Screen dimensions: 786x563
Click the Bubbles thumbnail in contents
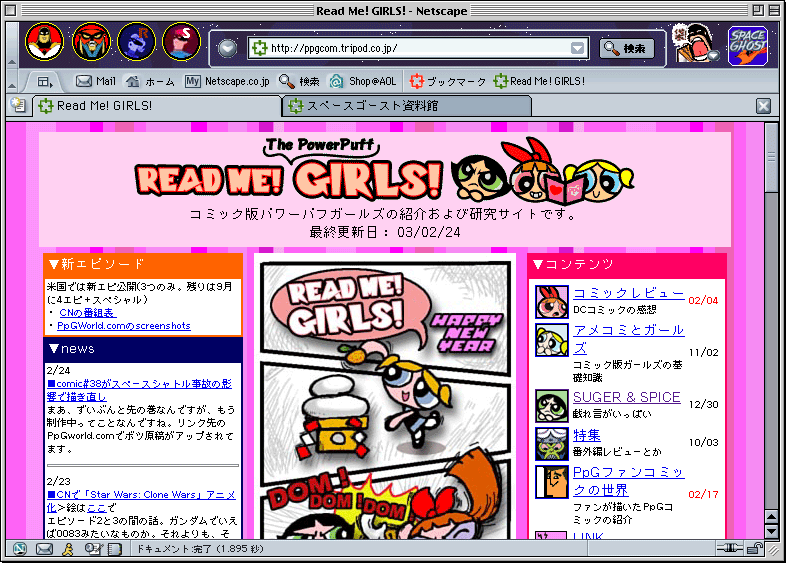point(551,340)
